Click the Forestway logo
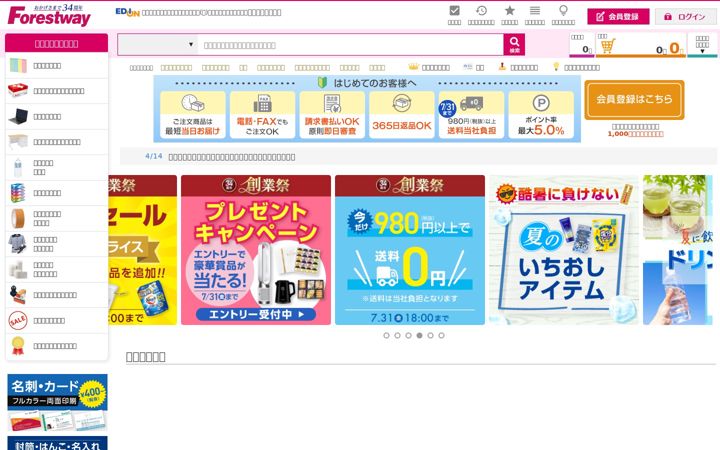The width and height of the screenshot is (720, 450). (49, 16)
